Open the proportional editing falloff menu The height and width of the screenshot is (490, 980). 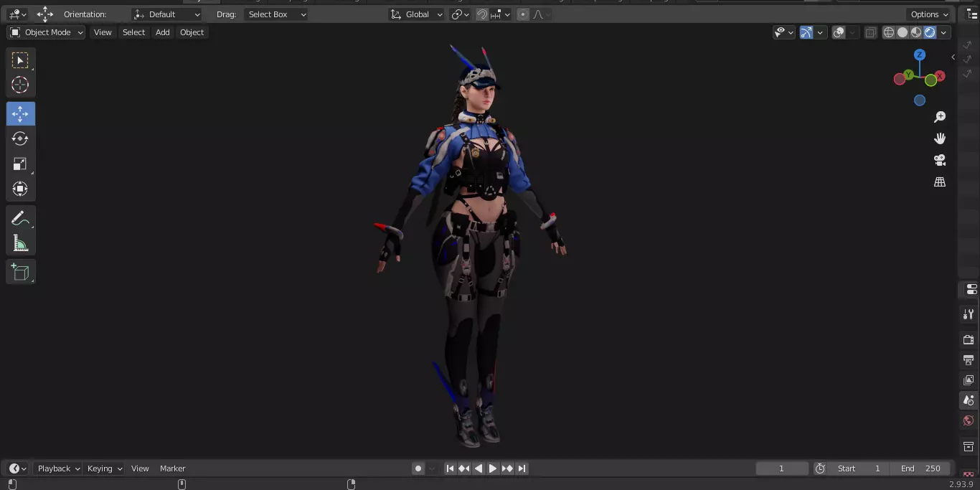541,14
